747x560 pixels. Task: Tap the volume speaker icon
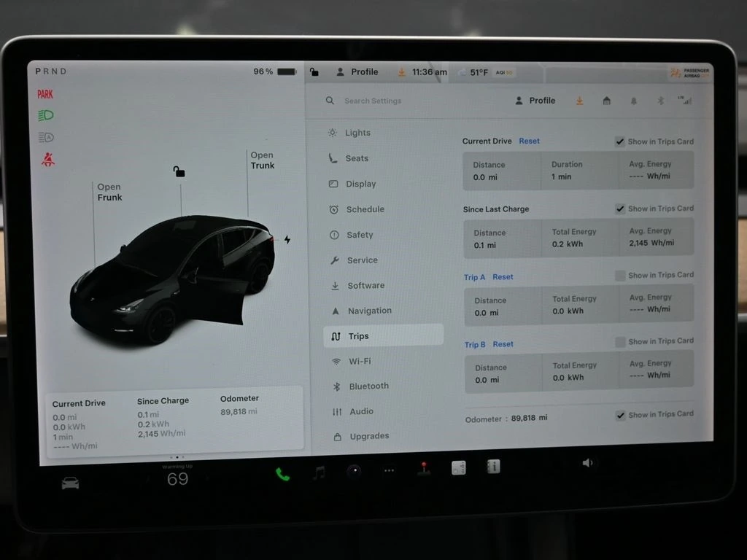[x=588, y=463]
